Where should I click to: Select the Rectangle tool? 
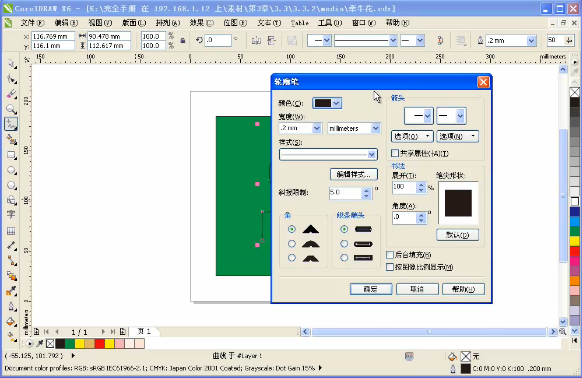[x=12, y=155]
